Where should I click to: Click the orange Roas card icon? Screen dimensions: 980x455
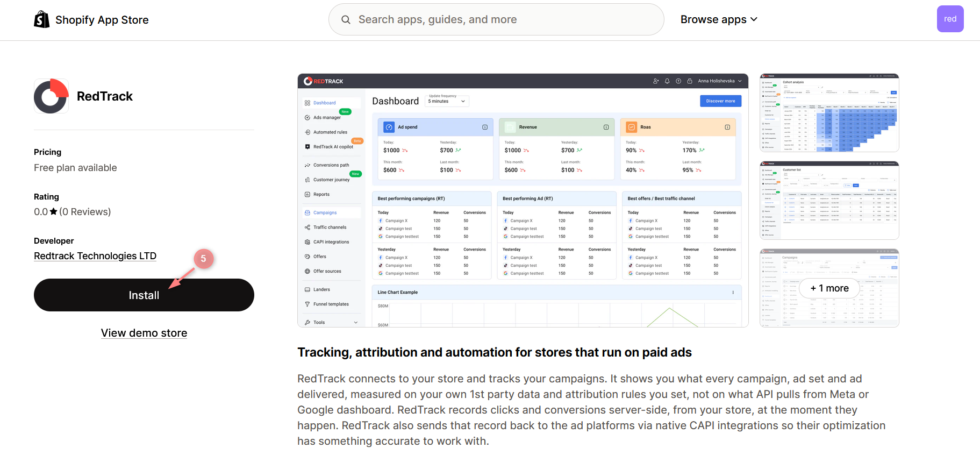(632, 127)
